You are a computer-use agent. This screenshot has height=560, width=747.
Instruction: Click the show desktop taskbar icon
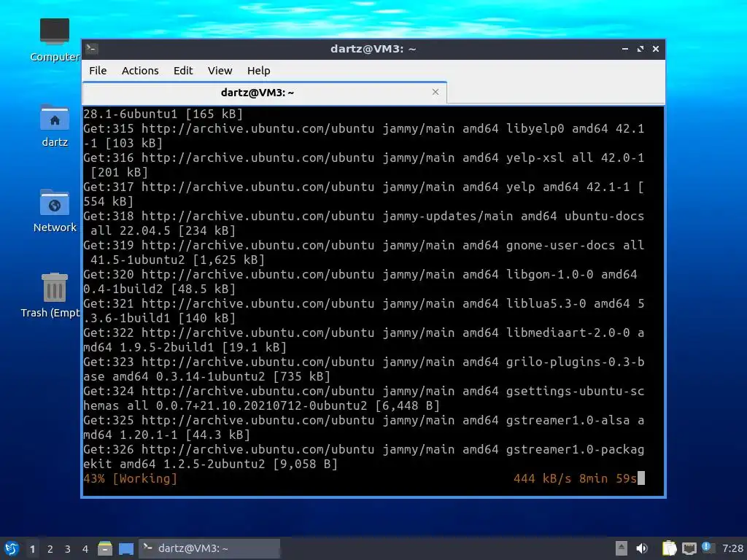tap(126, 548)
